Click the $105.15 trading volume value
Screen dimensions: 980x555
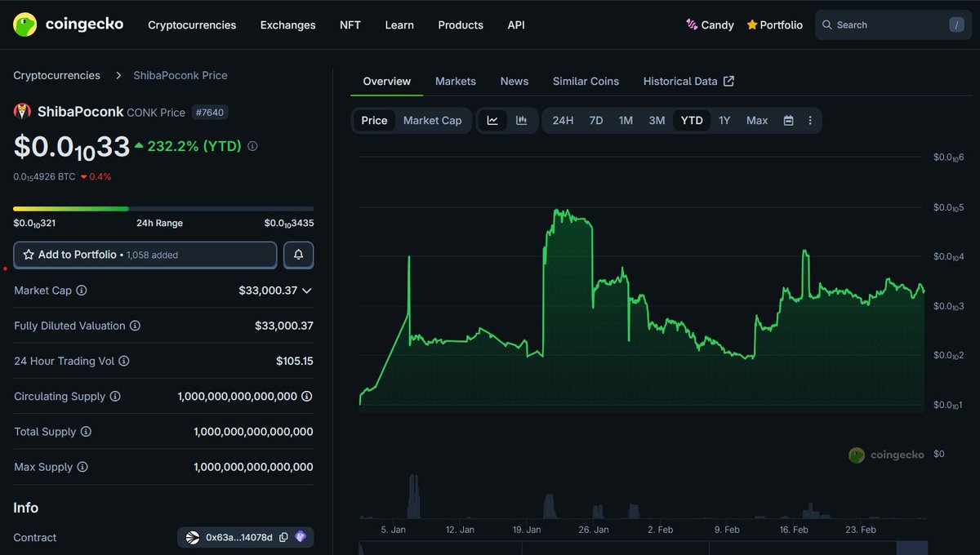295,361
